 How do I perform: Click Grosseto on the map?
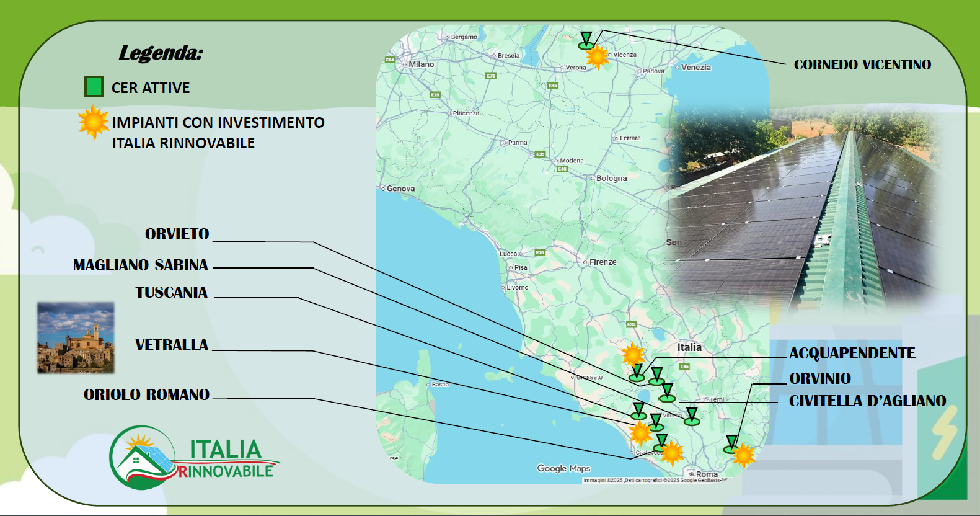pos(589,377)
